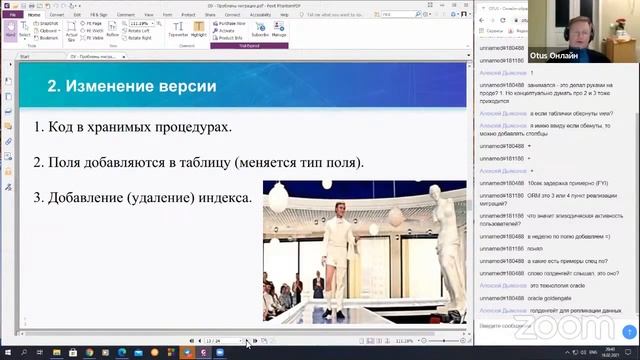Switch to the Convert ribbon tab

tap(57, 15)
